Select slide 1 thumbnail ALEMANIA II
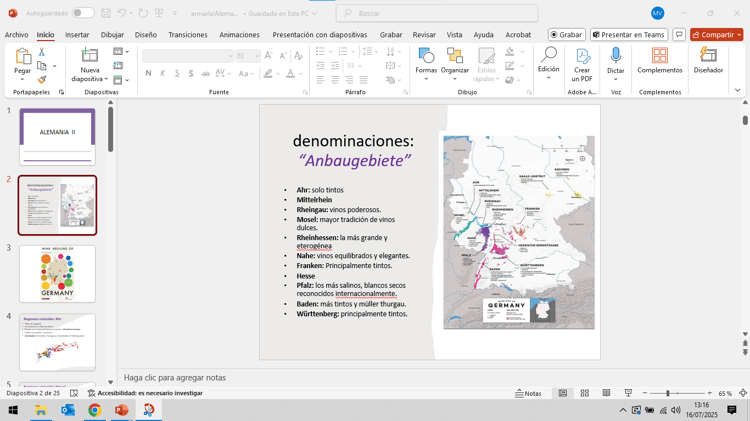Viewport: 750px width, 421px height. (57, 137)
